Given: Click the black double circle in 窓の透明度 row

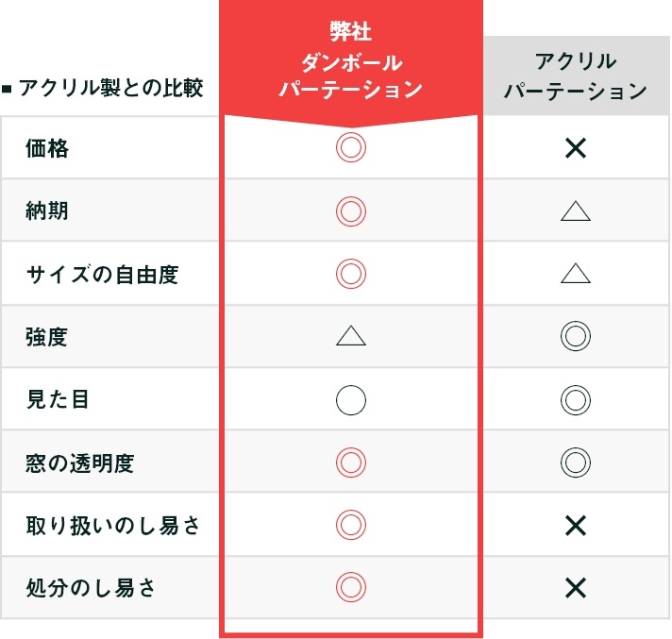Looking at the screenshot, I should (575, 462).
